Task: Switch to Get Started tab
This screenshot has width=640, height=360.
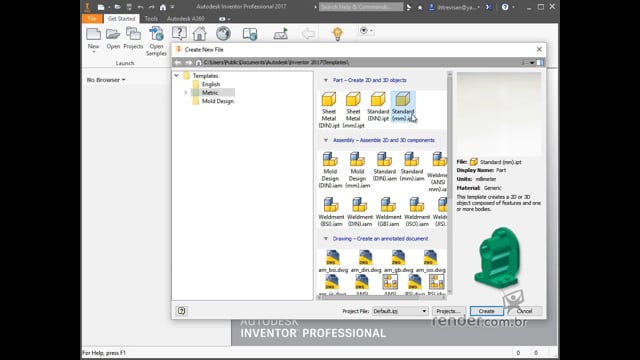Action: click(x=121, y=19)
